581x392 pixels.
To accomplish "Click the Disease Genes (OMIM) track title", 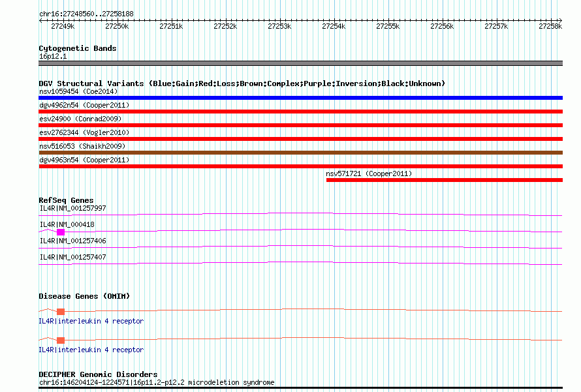I will (x=84, y=296).
